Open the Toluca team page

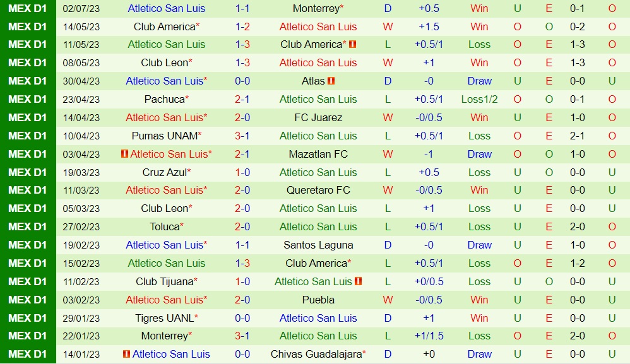tap(165, 226)
